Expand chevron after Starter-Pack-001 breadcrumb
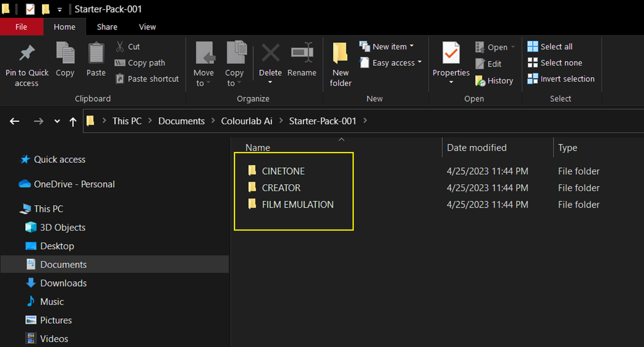This screenshot has height=347, width=644. [x=365, y=121]
